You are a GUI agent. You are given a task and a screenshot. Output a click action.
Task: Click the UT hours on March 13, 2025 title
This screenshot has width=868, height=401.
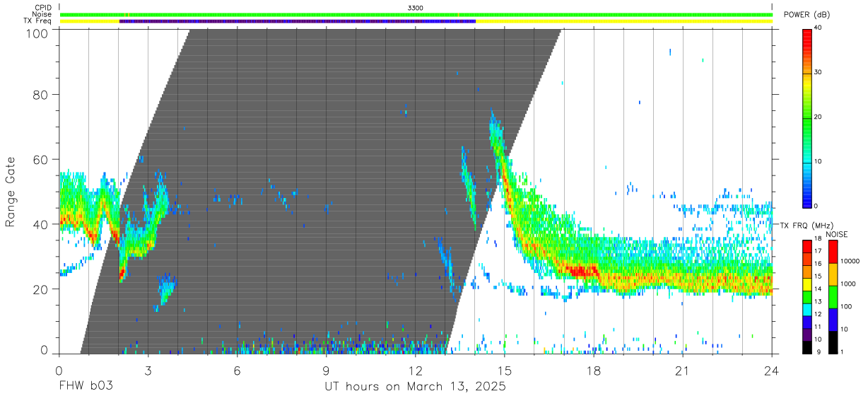415,387
